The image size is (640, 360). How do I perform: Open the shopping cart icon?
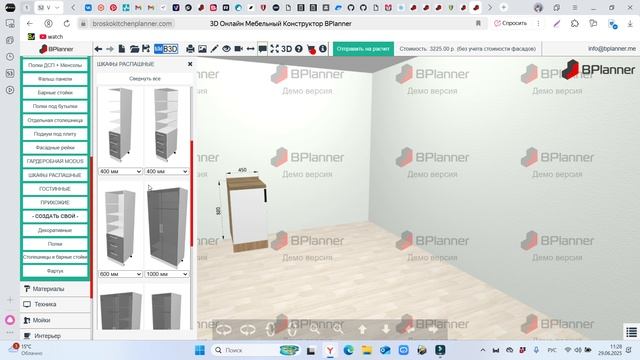pos(311,49)
